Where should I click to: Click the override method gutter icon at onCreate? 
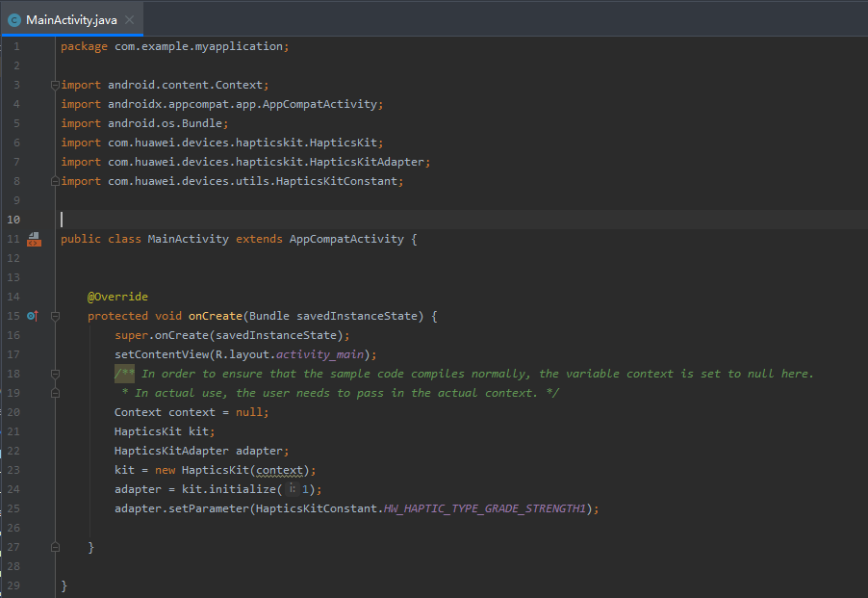[x=32, y=316]
